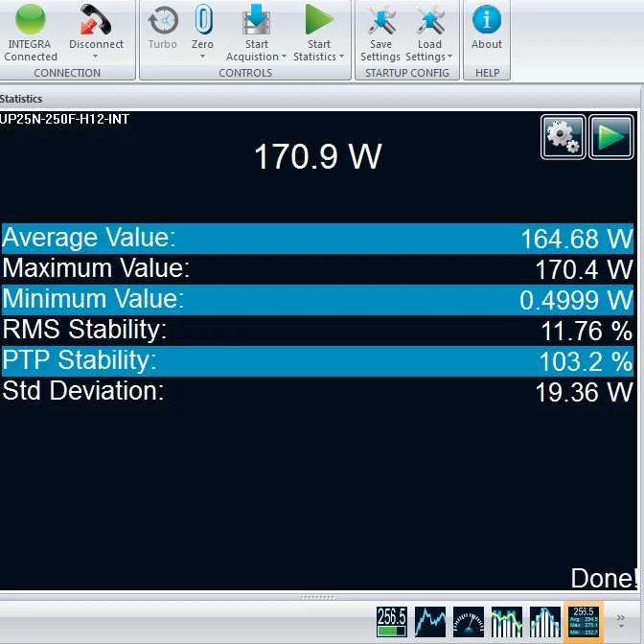Open statistics settings with gears icon
644x644 pixels.
(563, 138)
